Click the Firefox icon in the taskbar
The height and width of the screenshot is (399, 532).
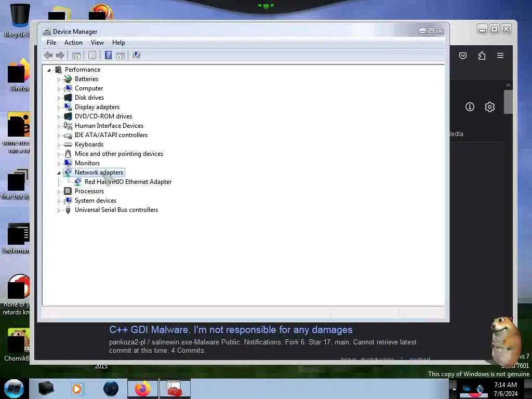(x=143, y=389)
